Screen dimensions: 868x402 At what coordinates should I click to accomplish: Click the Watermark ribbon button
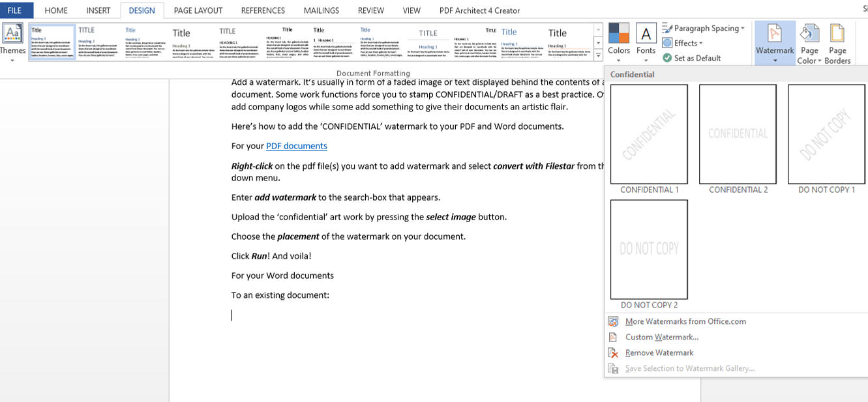775,43
